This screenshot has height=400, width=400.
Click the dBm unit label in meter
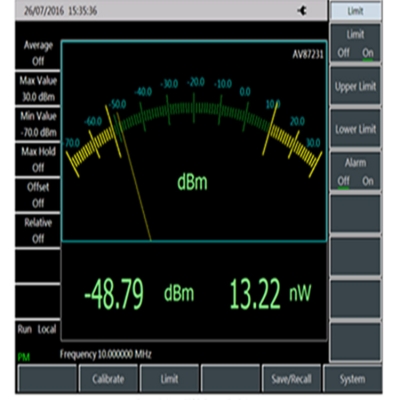click(192, 182)
